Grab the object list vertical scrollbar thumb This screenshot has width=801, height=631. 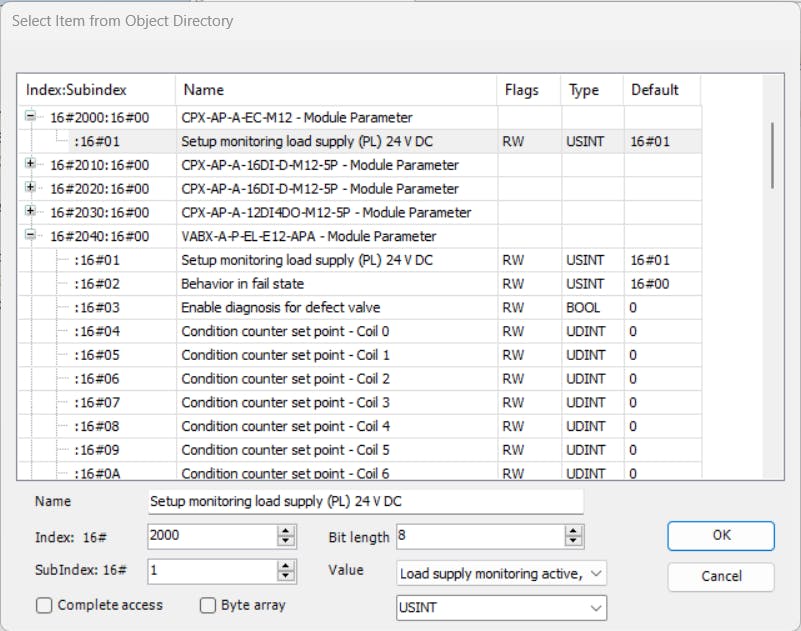pos(772,155)
